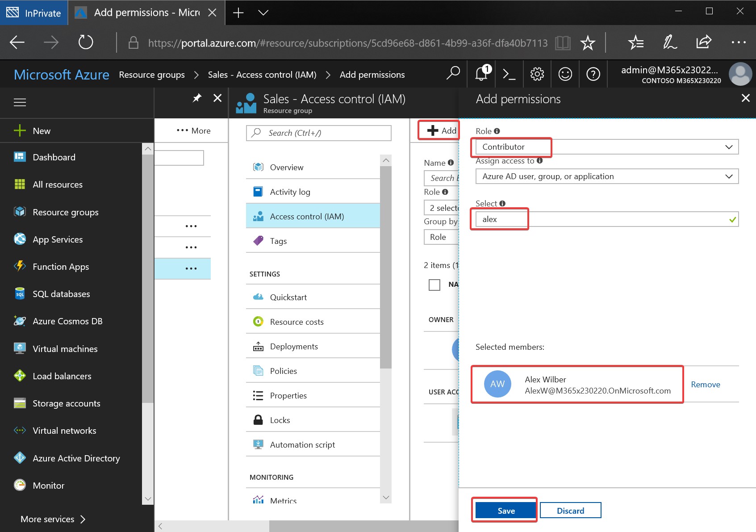Open Resource costs under Settings
The image size is (756, 532).
[x=313, y=322]
